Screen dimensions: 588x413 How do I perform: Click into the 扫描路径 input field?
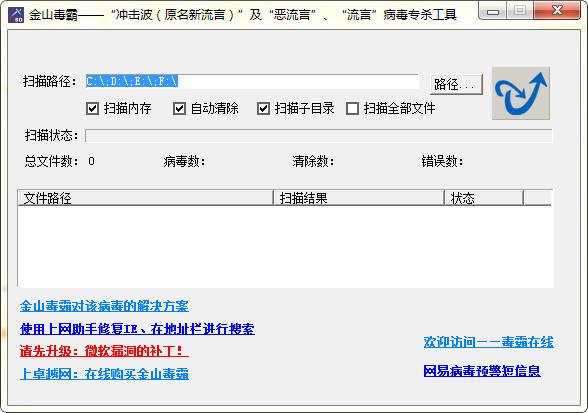point(252,81)
